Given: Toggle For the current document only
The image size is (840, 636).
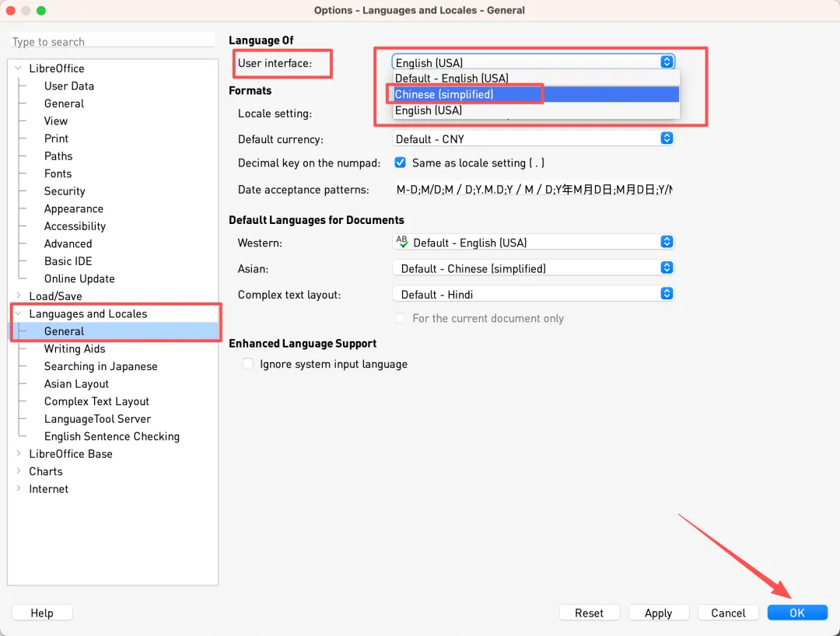Looking at the screenshot, I should click(401, 318).
